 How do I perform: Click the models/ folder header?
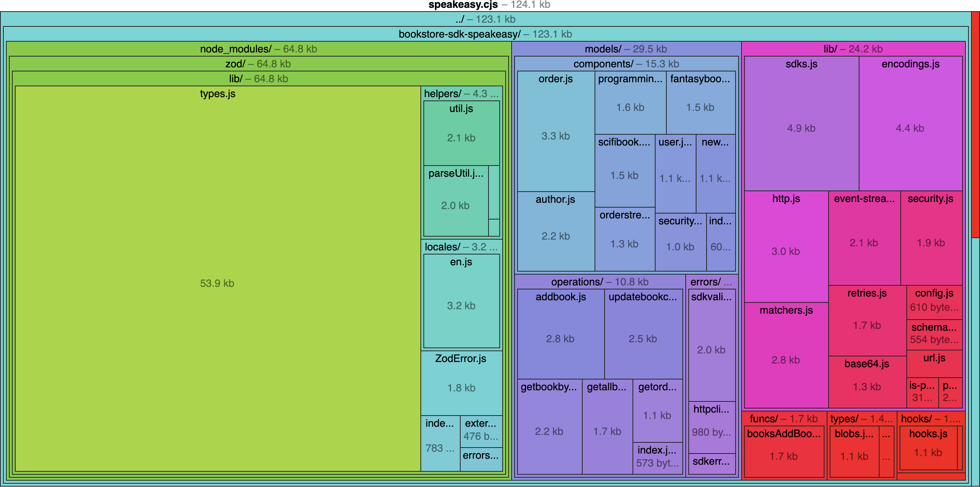626,49
